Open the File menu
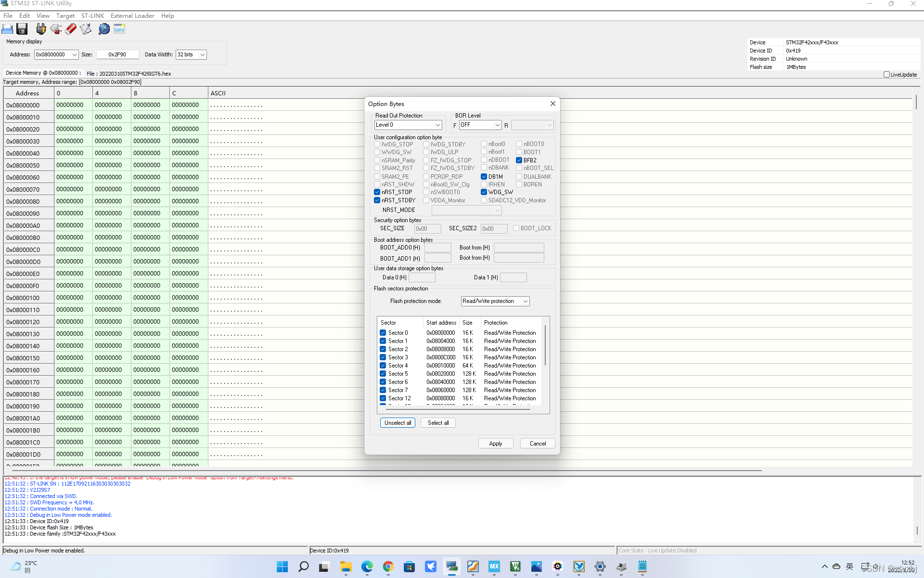This screenshot has height=578, width=924. coord(8,16)
